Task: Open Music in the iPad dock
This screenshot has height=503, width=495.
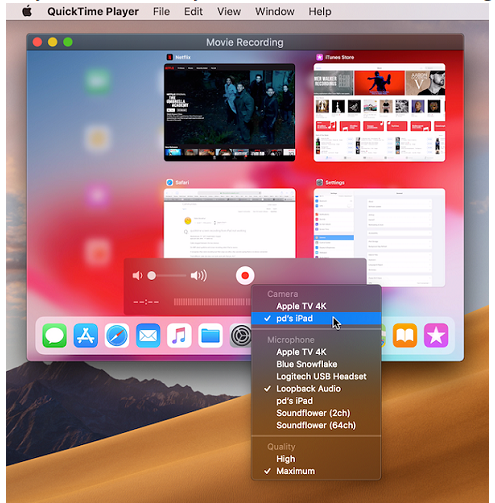Action: pos(179,336)
